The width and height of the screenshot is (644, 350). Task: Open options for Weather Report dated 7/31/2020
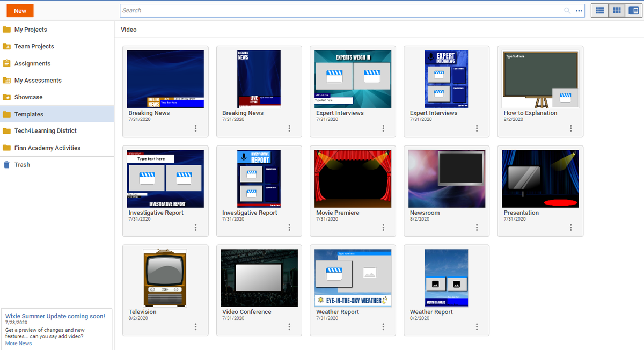tap(383, 327)
